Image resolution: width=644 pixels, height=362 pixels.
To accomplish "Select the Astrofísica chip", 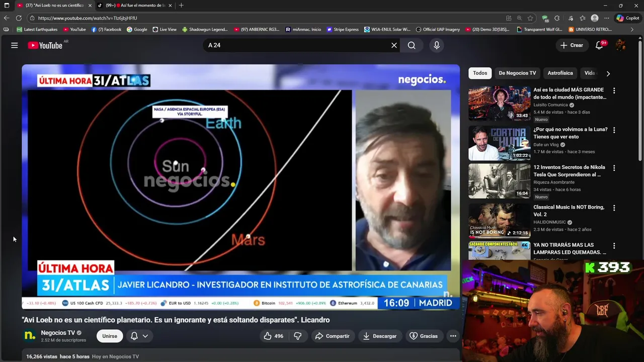I will tap(560, 73).
